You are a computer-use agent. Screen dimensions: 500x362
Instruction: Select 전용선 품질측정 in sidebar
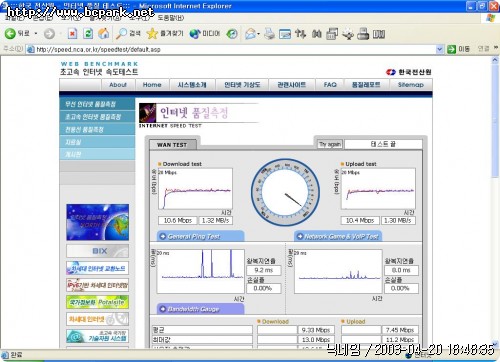97,129
